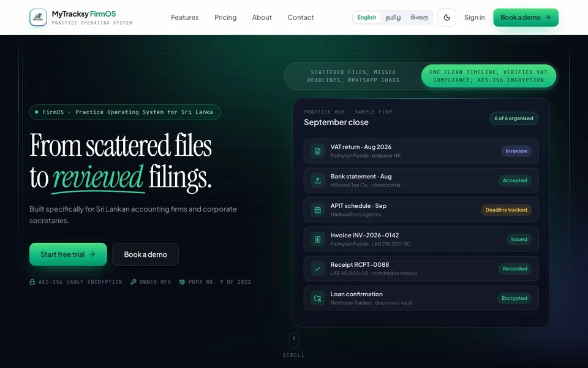Click the Invoice INV-2026-0142 icon
Viewport: 588px width, 368px height.
click(318, 239)
